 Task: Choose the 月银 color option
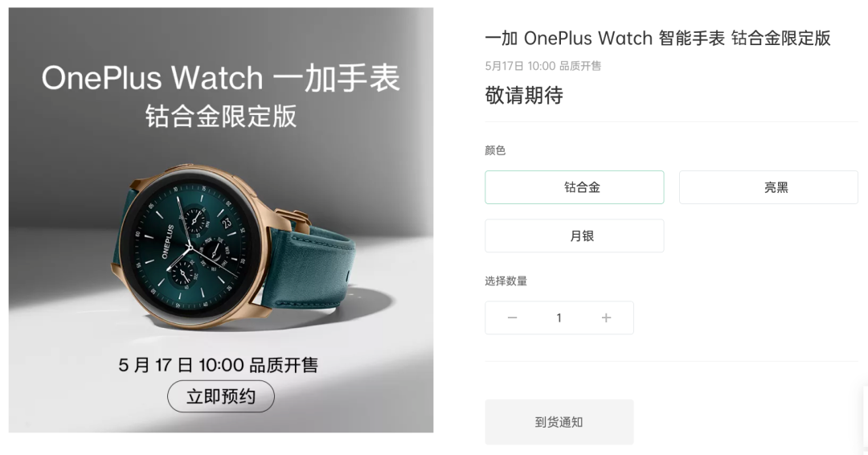pos(574,236)
